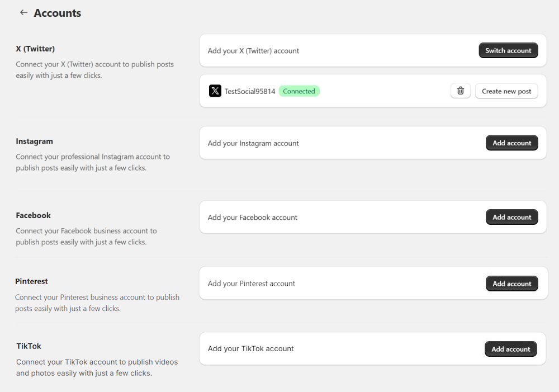Click the Connected status badge
Image resolution: width=559 pixels, height=392 pixels.
pos(299,91)
